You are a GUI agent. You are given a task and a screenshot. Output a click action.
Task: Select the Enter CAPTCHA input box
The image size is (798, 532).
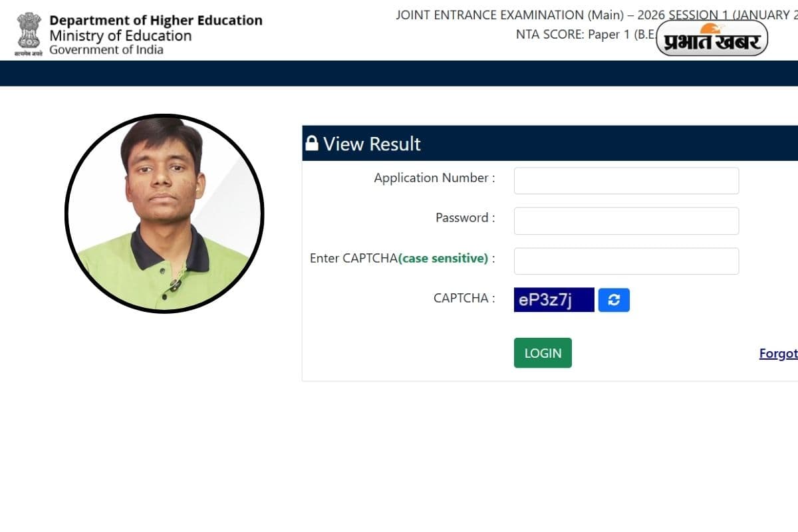click(x=626, y=261)
